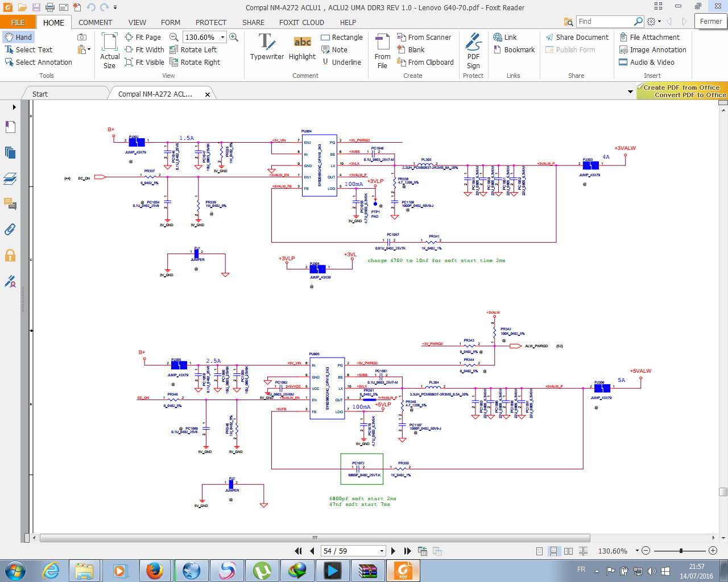This screenshot has width=728, height=582.
Task: Click in the Find search field
Action: pyautogui.click(x=604, y=22)
